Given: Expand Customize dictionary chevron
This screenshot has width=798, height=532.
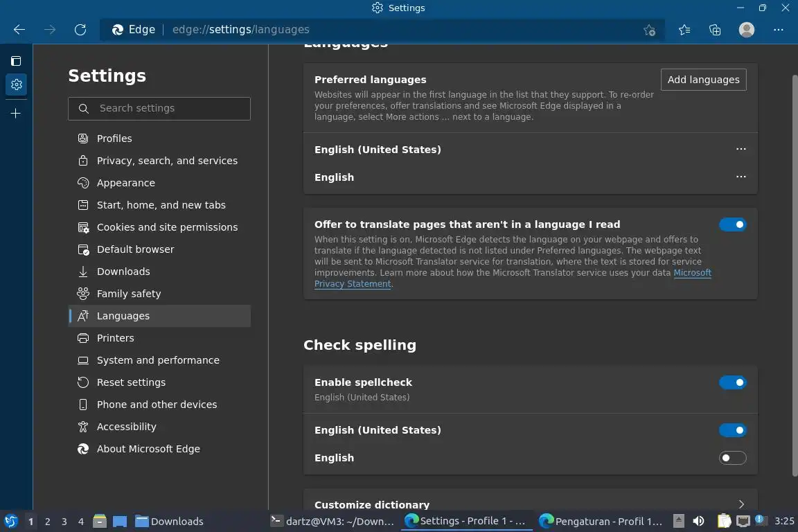Looking at the screenshot, I should (x=741, y=504).
